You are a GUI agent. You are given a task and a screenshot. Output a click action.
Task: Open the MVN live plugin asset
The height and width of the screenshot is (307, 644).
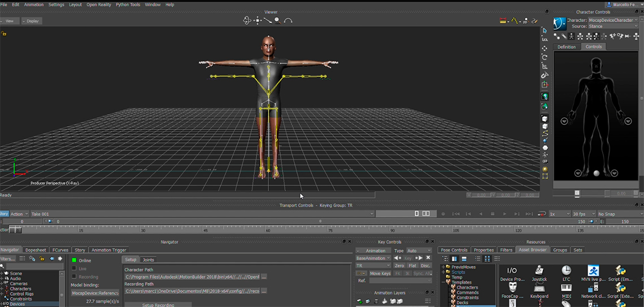(593, 270)
